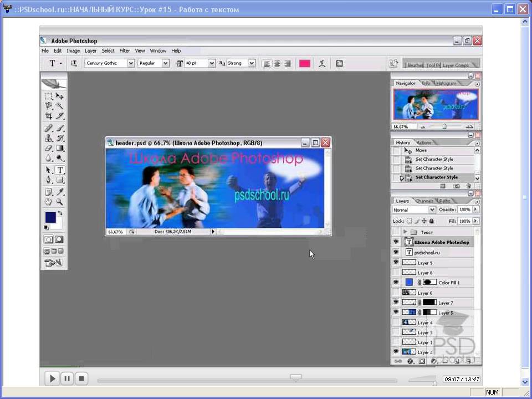
Task: Click the foreground color swatch
Action: point(50,217)
